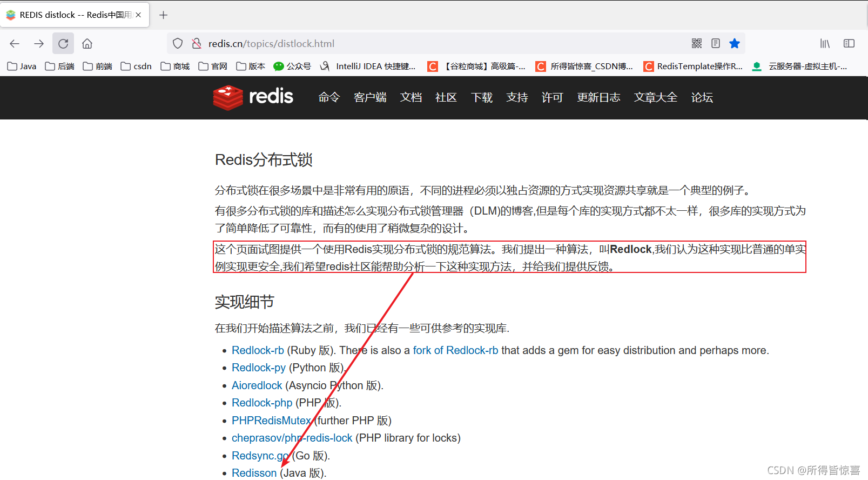The height and width of the screenshot is (480, 868).
Task: Open 命令 in the redis nav menu
Action: 329,97
